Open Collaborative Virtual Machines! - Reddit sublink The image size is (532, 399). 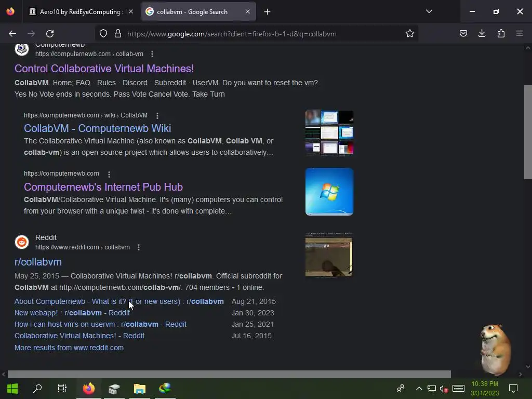(79, 336)
